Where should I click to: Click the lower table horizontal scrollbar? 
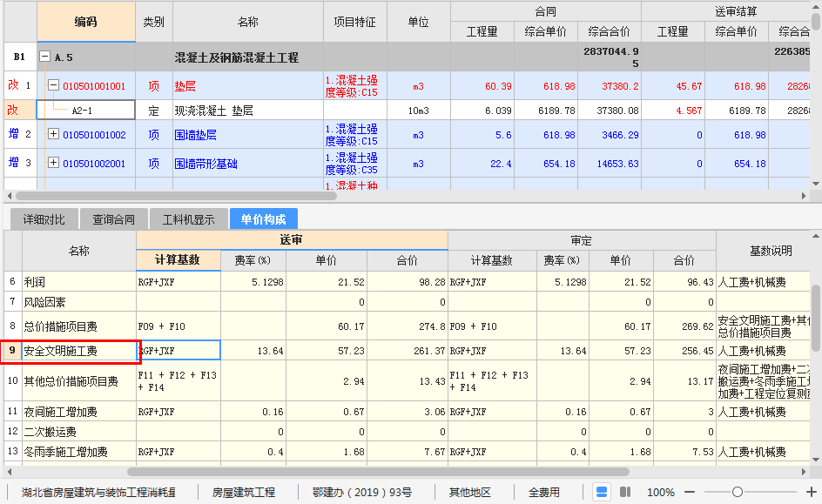(378, 472)
